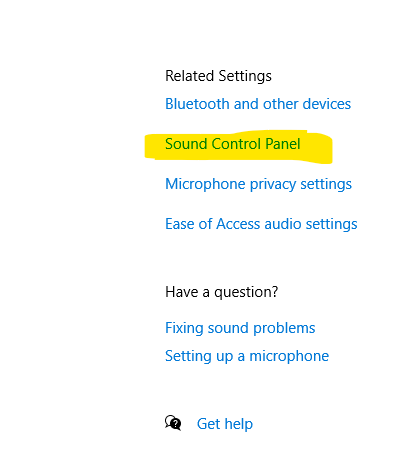Select the yellow-highlighted Sound Control Panel entry
The width and height of the screenshot is (419, 454).
click(x=233, y=144)
